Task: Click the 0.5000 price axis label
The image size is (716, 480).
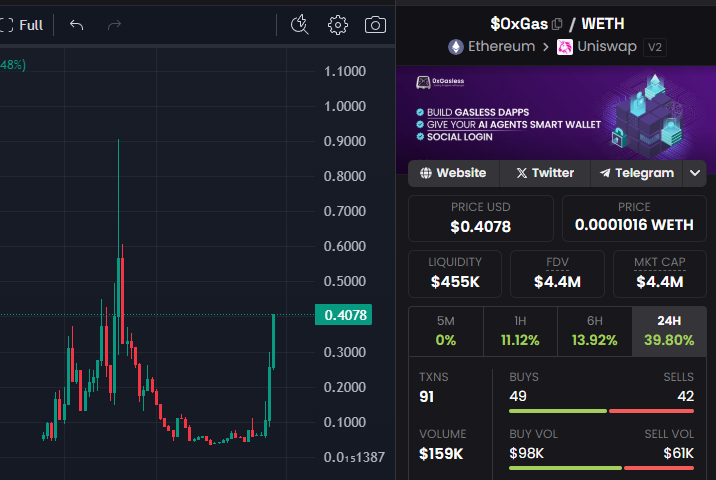Action: coord(345,281)
